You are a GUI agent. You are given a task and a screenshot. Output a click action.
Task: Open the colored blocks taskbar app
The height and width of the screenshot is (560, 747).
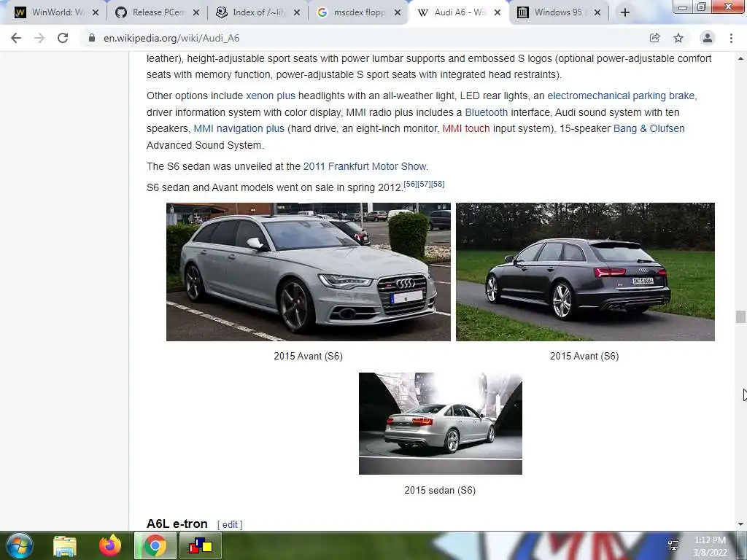(x=201, y=545)
